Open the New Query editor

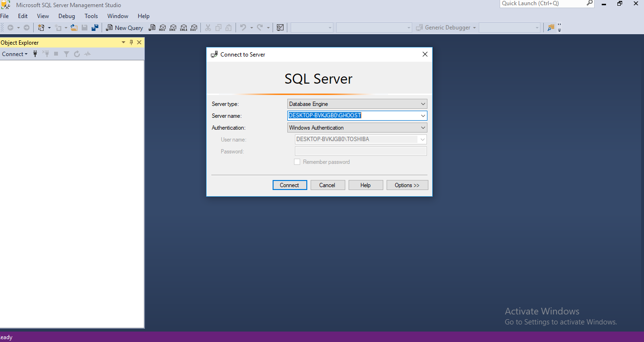(124, 28)
